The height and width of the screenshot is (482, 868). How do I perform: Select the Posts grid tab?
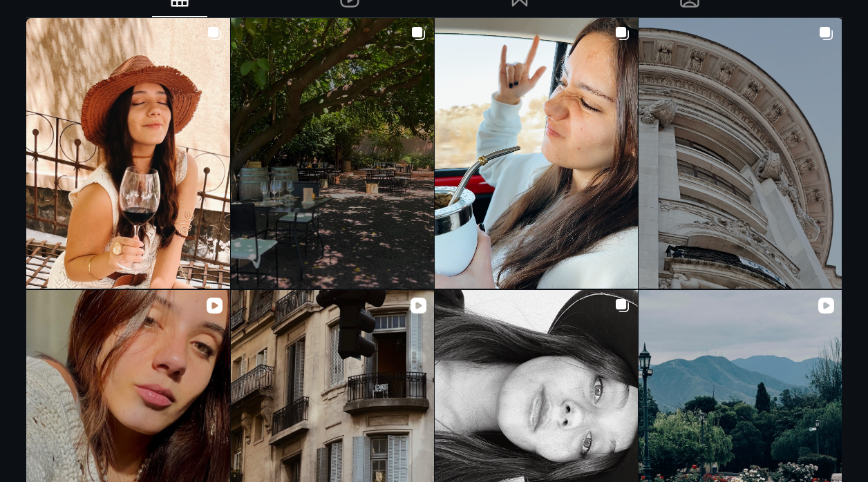pos(180,3)
